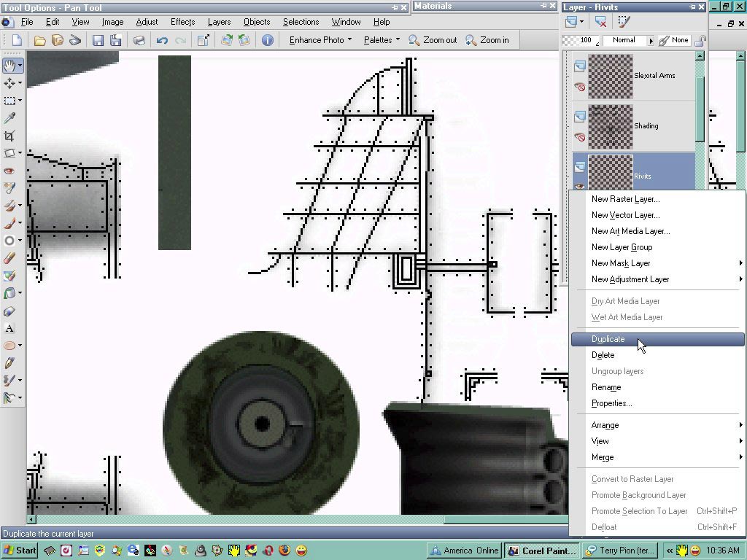
Task: Choose Duplicate from the context menu
Action: point(658,339)
